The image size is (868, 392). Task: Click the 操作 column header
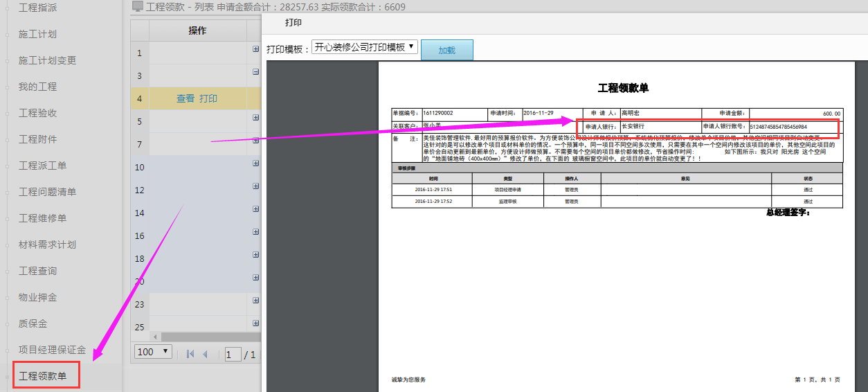tap(197, 30)
